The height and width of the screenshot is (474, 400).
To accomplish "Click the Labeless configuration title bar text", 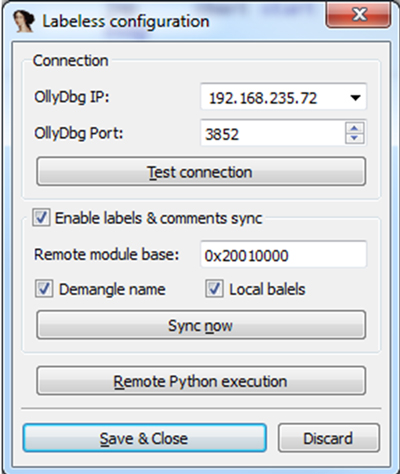I will [126, 22].
